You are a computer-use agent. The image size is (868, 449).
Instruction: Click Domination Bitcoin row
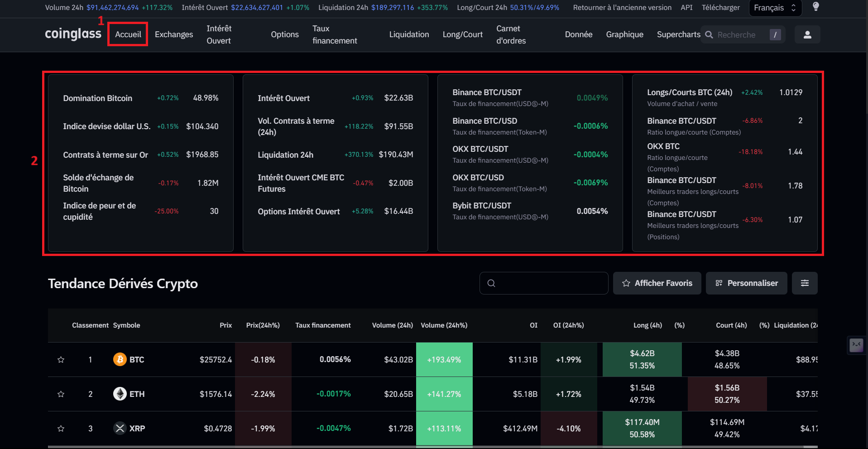click(x=141, y=98)
